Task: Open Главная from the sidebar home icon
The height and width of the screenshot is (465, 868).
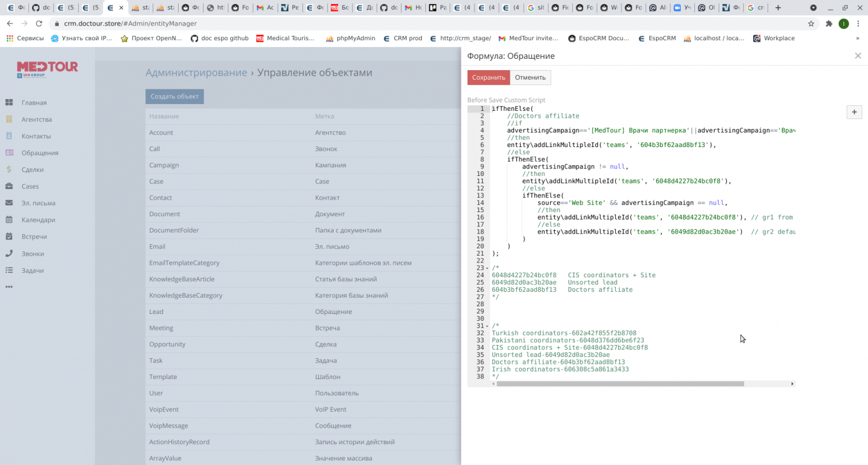Action: (x=9, y=102)
